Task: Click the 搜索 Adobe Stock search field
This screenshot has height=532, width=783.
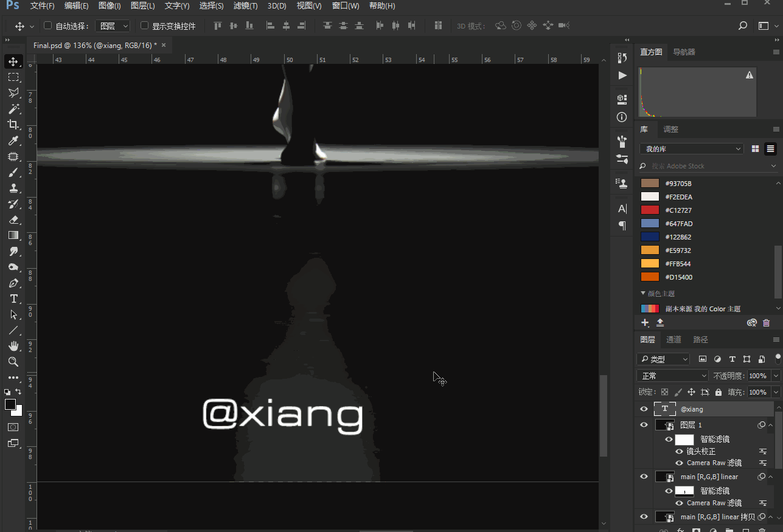Action: (x=706, y=166)
